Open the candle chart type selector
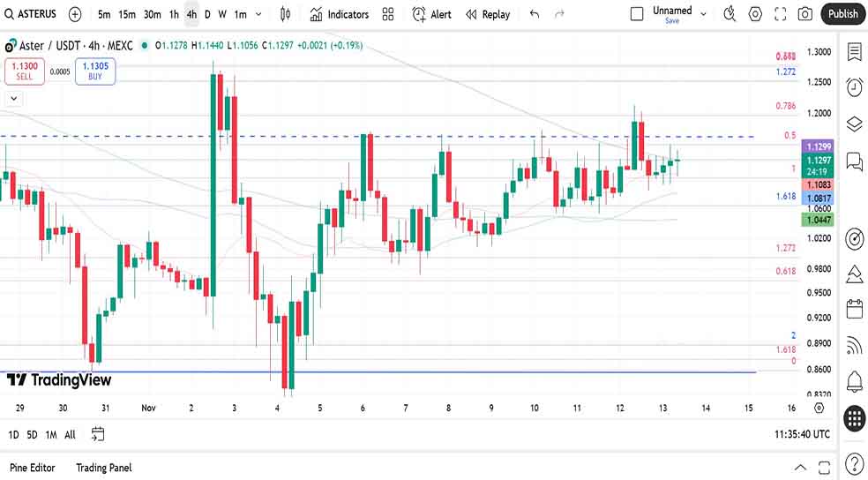This screenshot has height=480, width=868. coord(285,14)
